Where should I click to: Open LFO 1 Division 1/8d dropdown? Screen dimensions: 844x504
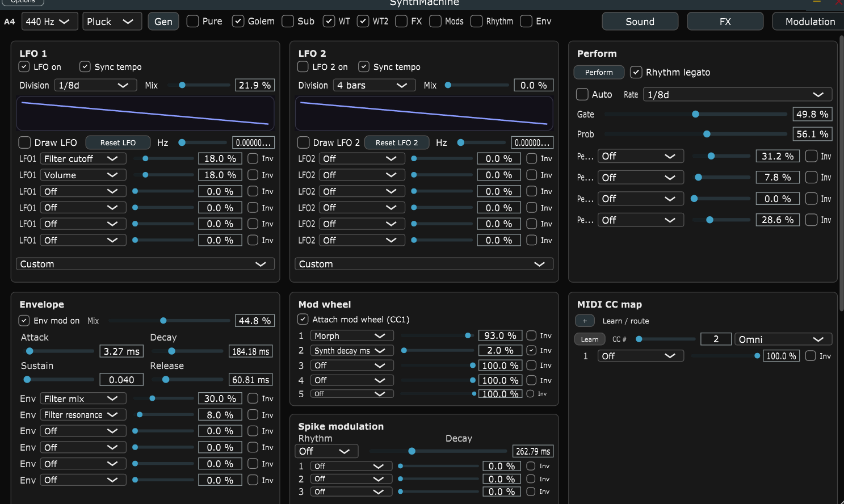(x=95, y=85)
